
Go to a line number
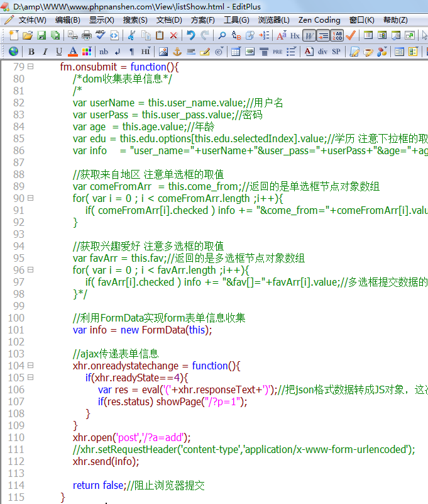tap(264, 35)
